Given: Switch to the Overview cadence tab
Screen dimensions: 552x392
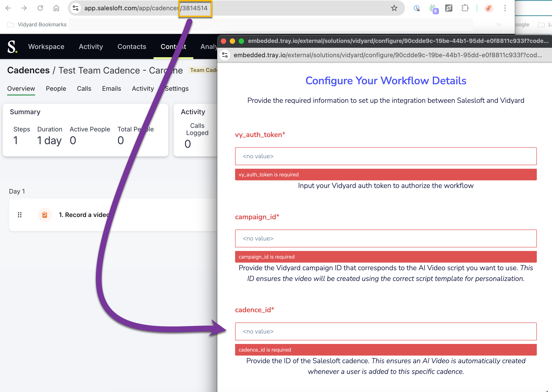Looking at the screenshot, I should (21, 89).
